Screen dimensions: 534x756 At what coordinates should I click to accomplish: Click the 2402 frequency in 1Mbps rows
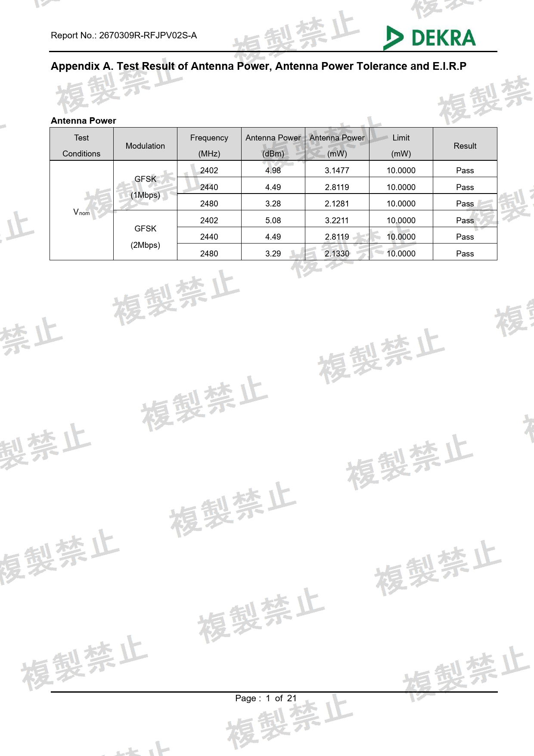click(x=209, y=170)
